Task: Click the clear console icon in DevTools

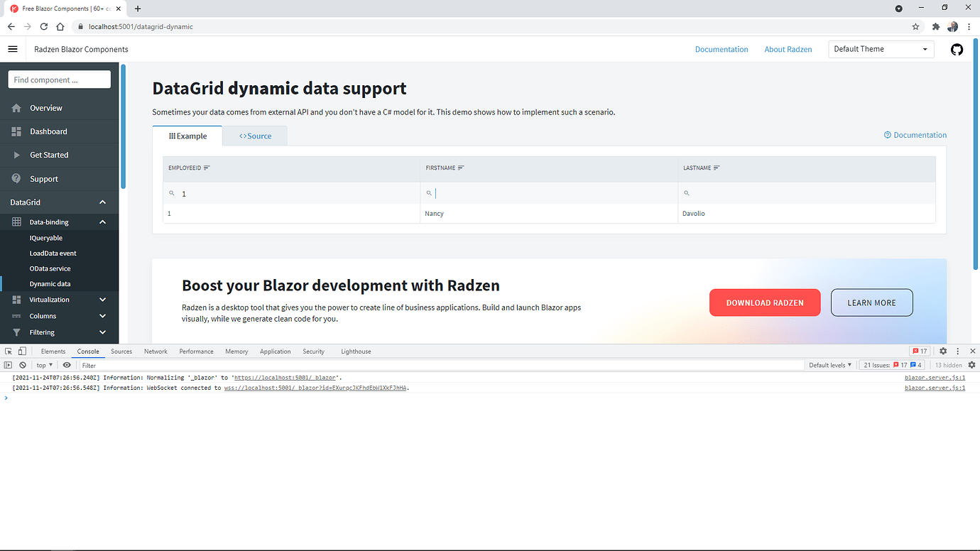Action: (x=22, y=364)
